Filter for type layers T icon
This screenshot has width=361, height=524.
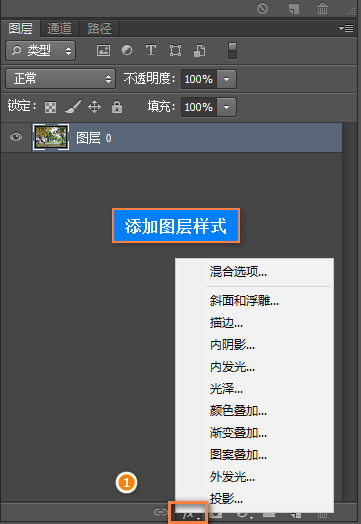coord(151,50)
